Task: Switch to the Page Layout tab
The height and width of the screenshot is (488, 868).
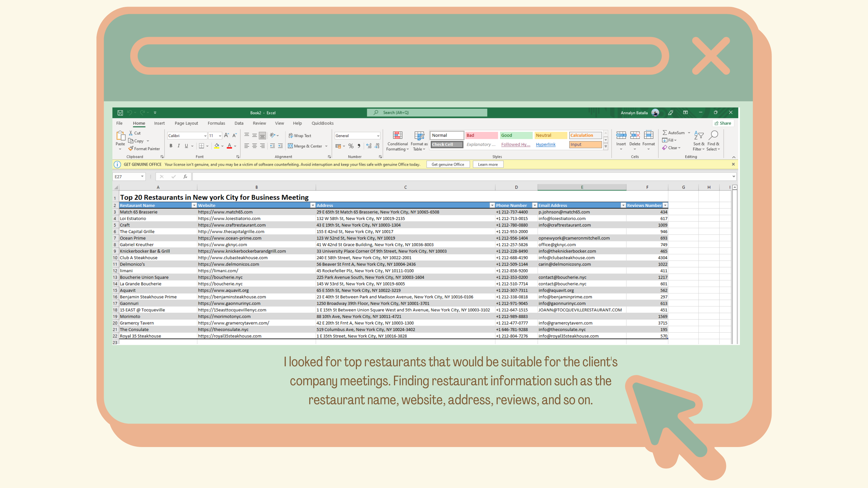Action: 186,123
